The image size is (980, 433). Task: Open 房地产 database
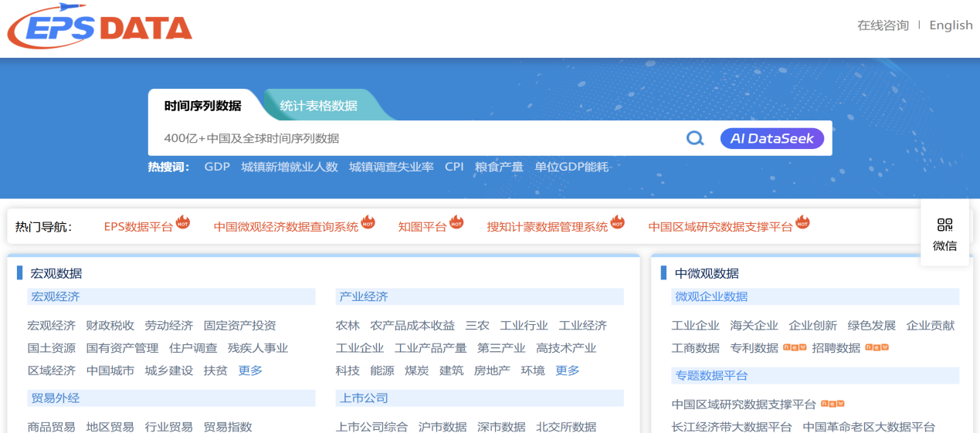(x=492, y=370)
